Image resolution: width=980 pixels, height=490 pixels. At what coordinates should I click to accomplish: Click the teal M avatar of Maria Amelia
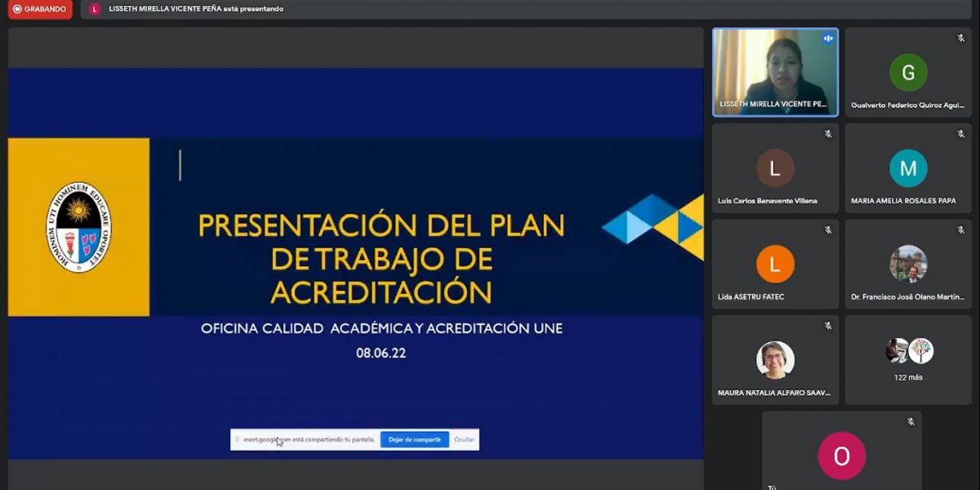[908, 168]
